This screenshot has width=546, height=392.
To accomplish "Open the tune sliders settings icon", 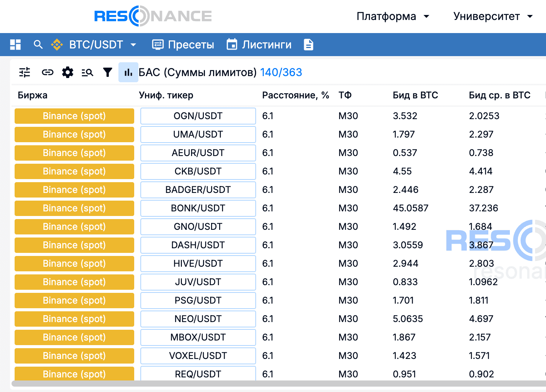I will point(25,72).
